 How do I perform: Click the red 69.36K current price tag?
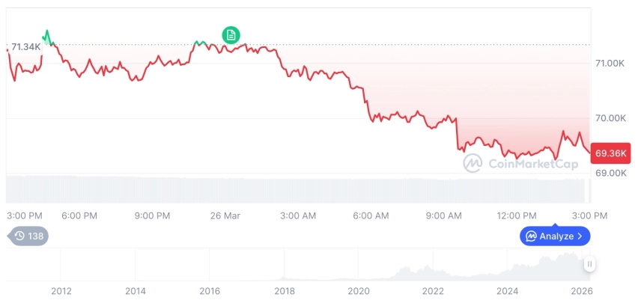610,153
